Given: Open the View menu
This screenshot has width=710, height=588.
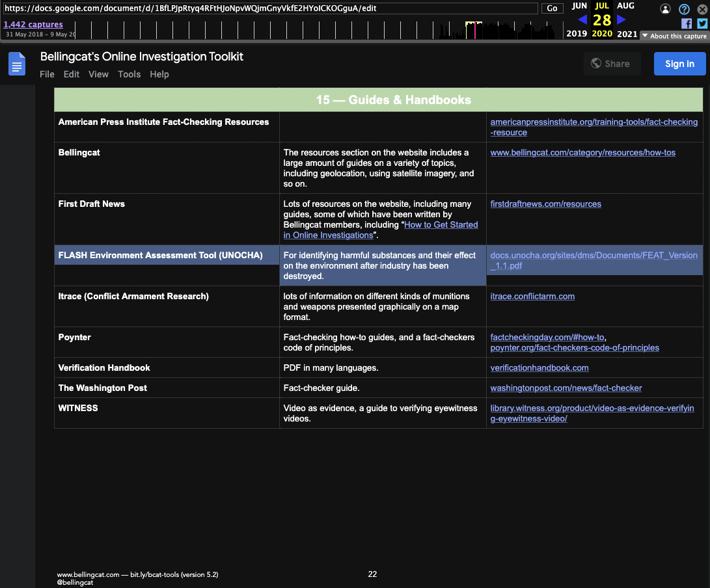Looking at the screenshot, I should coord(98,74).
